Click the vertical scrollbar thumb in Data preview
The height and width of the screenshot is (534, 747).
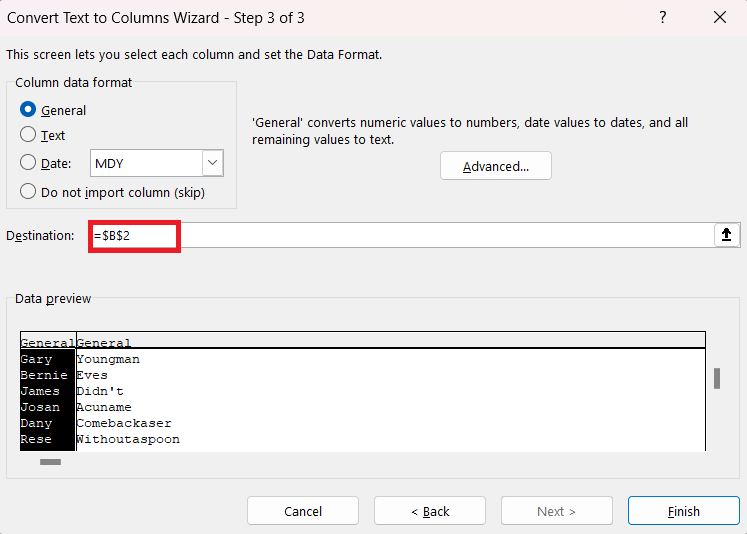click(717, 378)
